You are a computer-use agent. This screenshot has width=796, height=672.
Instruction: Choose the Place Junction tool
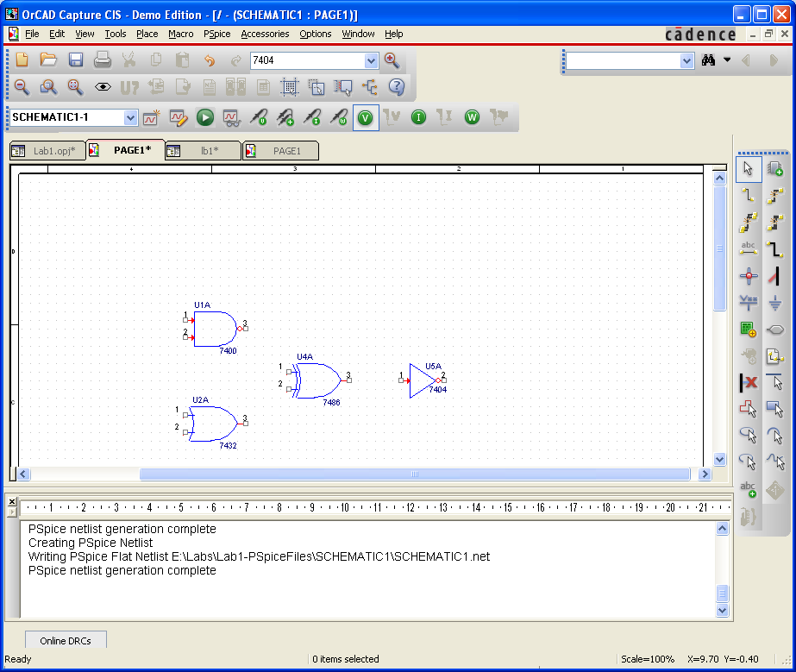tap(749, 276)
